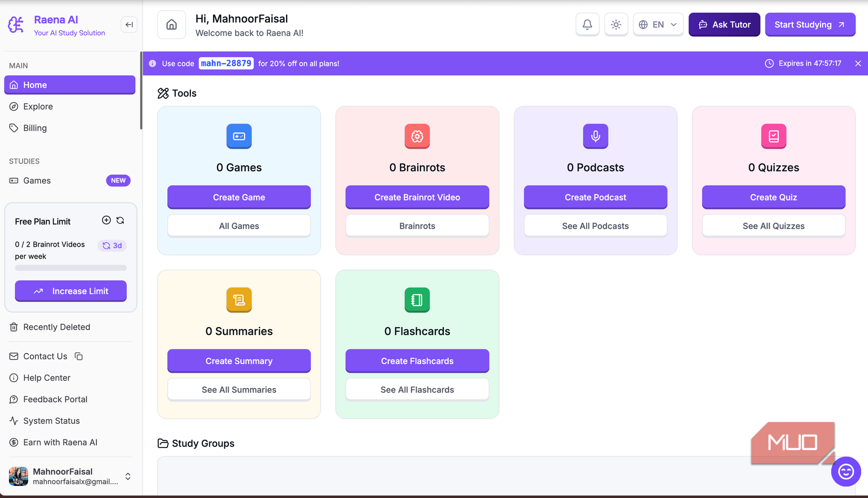The image size is (868, 498).
Task: Click the 3d reset timer badge
Action: pyautogui.click(x=112, y=246)
